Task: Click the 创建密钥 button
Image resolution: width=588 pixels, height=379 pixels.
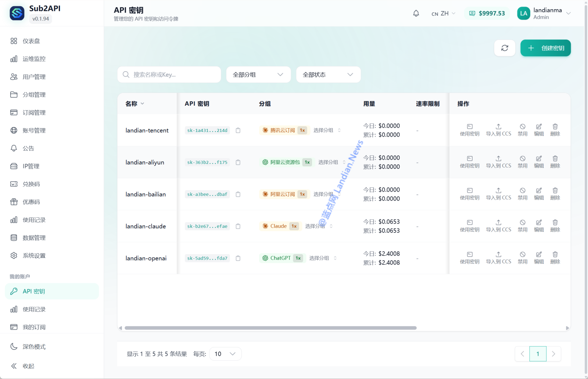Action: (x=545, y=48)
